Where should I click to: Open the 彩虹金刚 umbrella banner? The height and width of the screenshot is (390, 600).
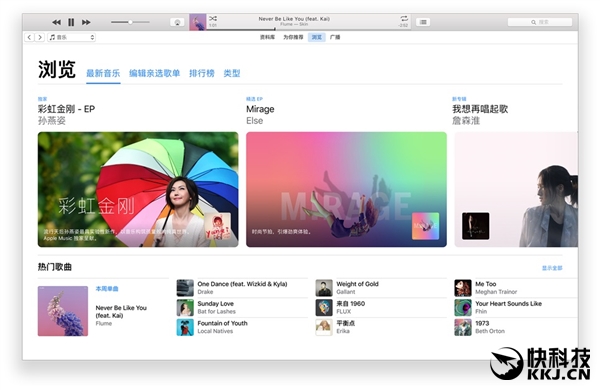tap(138, 189)
